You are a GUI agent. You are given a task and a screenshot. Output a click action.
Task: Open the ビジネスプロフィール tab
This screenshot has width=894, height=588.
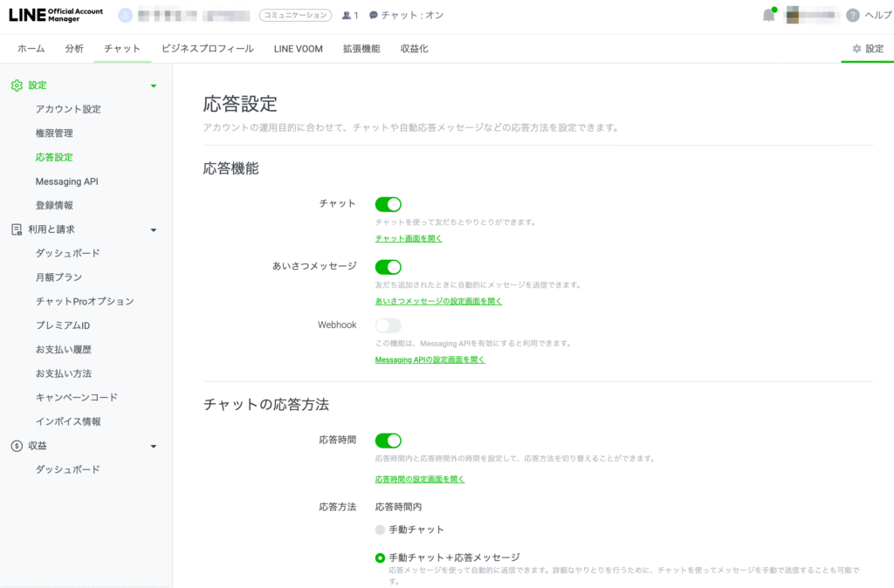208,49
